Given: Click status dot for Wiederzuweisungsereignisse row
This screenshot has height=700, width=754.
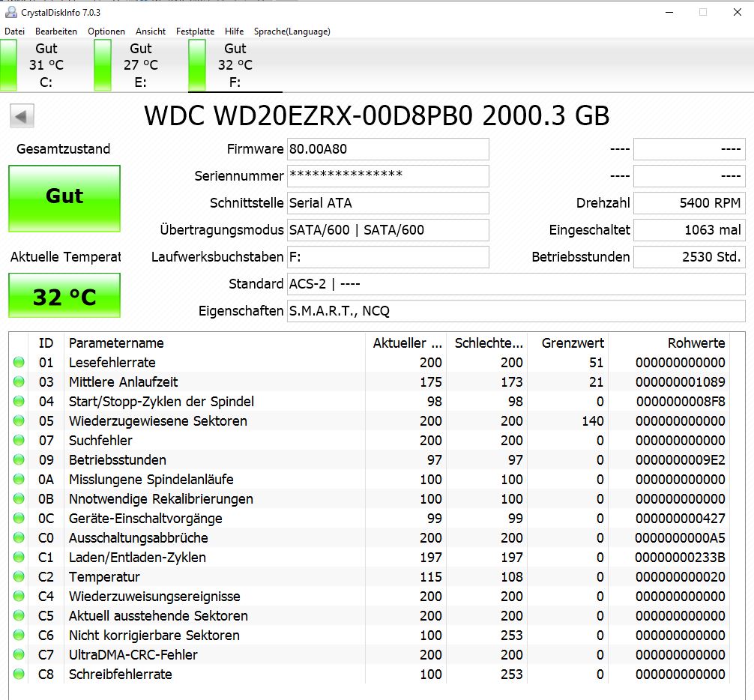Looking at the screenshot, I should 19,596.
